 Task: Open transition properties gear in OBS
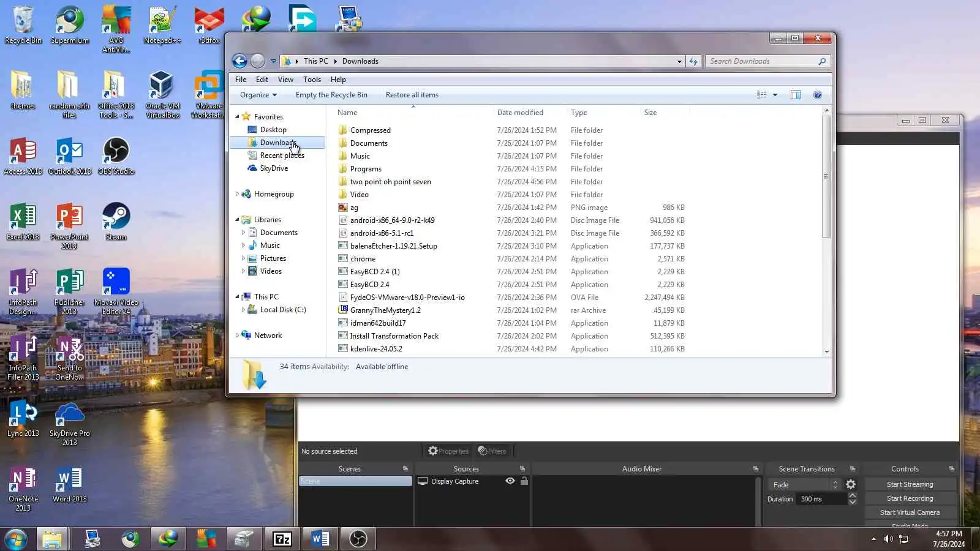(x=851, y=484)
